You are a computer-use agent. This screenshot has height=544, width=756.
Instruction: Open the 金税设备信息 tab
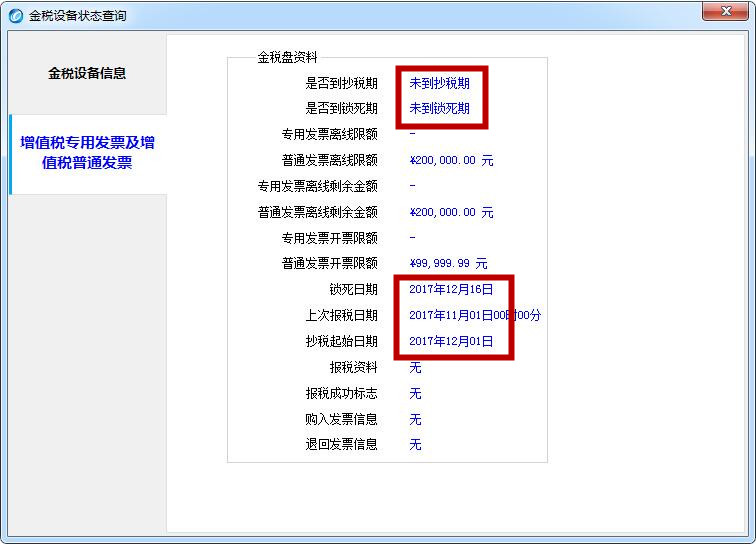point(87,73)
